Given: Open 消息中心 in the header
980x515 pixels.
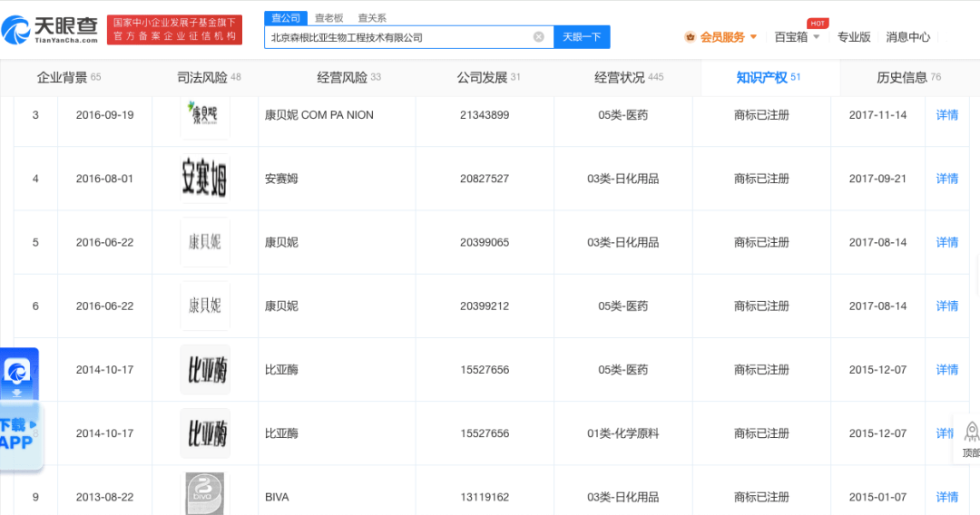Looking at the screenshot, I should tap(907, 37).
